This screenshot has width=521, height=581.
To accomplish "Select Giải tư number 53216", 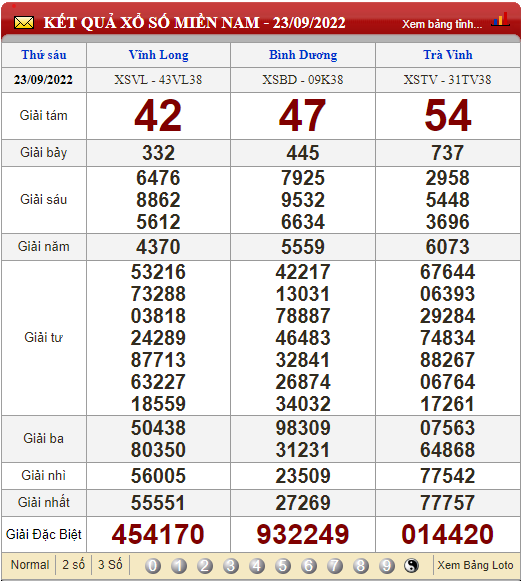I will [158, 272].
